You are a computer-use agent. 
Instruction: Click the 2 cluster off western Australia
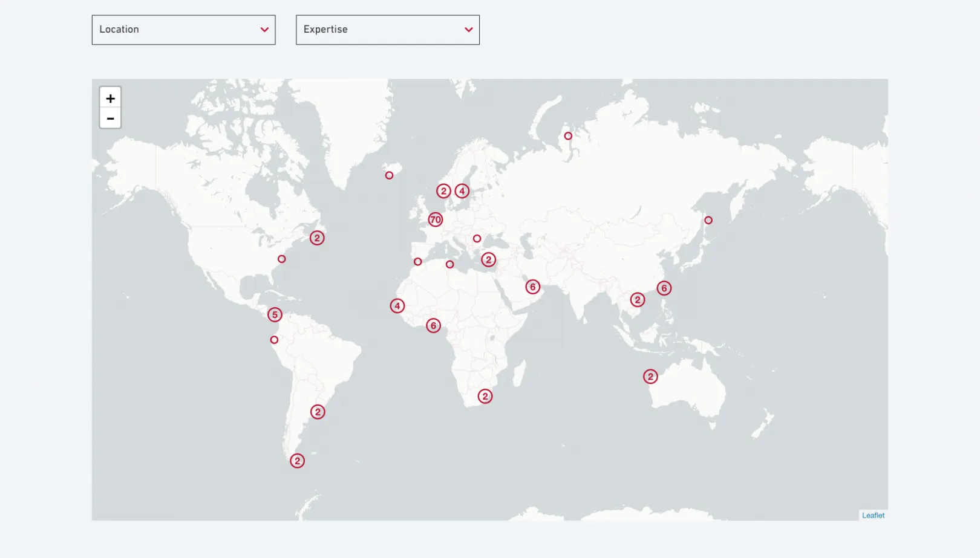650,377
